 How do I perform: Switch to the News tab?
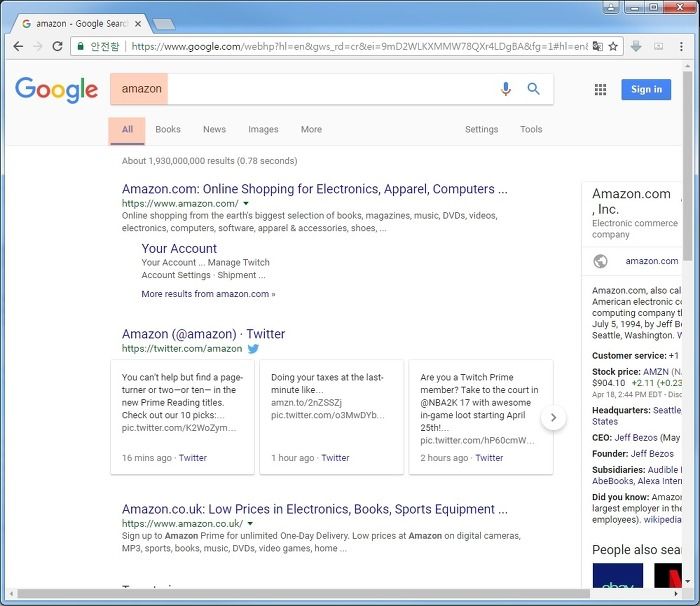coord(214,130)
